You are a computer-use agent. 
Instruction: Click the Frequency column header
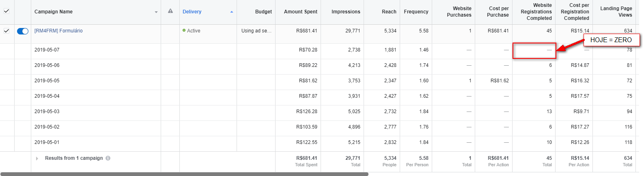tap(416, 12)
